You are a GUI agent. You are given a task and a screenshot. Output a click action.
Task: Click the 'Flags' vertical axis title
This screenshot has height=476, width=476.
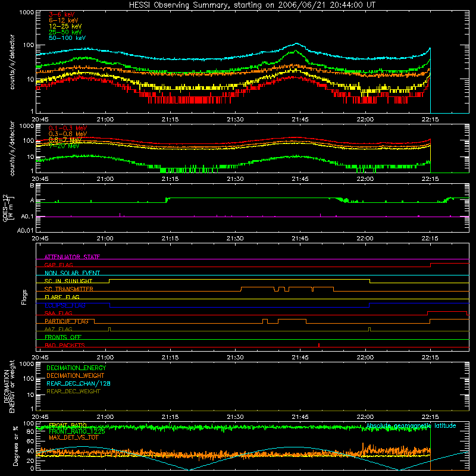click(24, 297)
